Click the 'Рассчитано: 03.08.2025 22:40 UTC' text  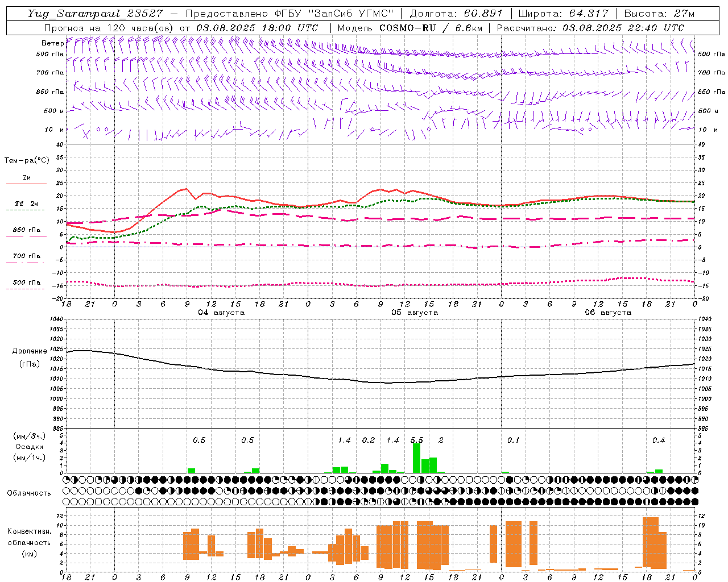(x=590, y=28)
